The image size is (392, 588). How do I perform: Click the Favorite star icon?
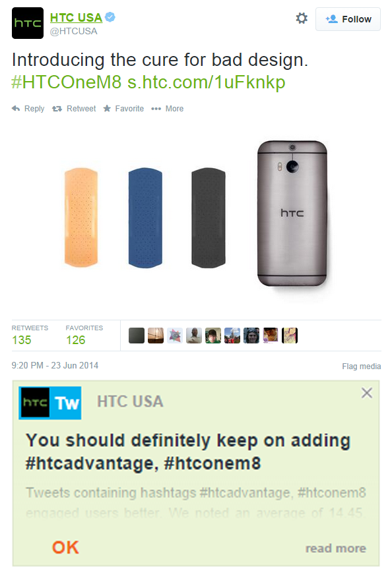[107, 109]
